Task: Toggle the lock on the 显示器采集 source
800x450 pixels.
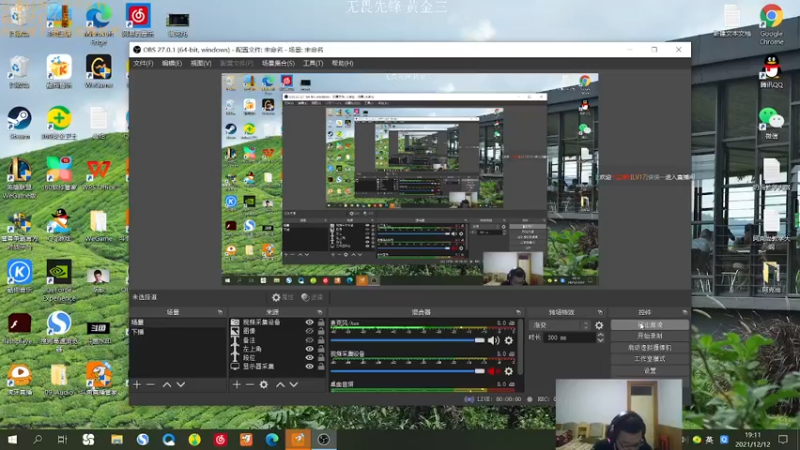Action: 321,366
